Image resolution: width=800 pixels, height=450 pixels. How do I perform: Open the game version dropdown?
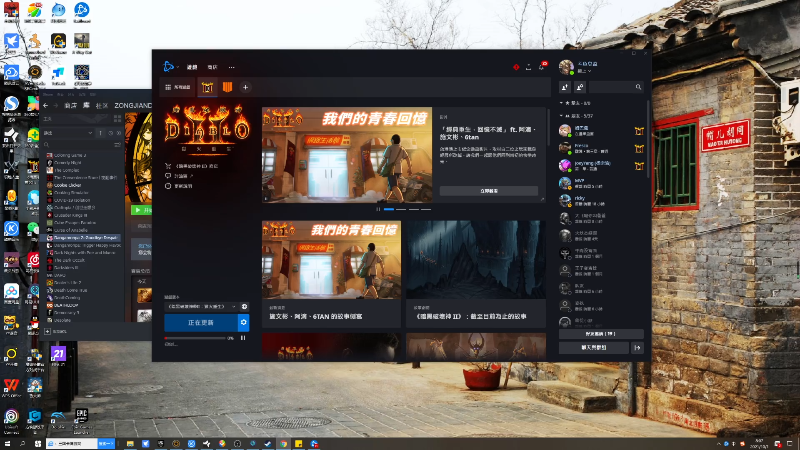(201, 307)
